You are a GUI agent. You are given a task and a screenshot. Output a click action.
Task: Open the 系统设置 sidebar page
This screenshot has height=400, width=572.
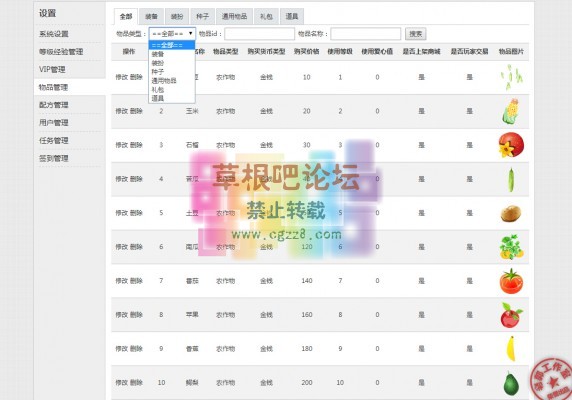[54, 34]
